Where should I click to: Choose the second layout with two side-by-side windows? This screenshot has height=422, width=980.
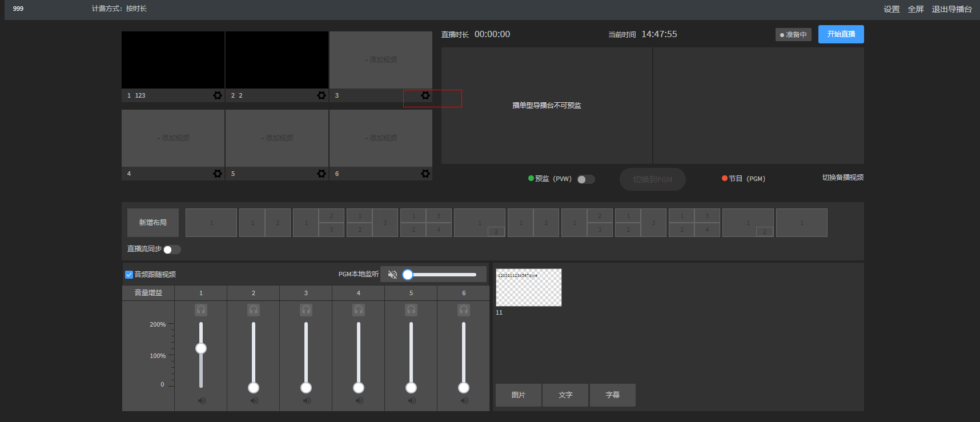click(265, 223)
